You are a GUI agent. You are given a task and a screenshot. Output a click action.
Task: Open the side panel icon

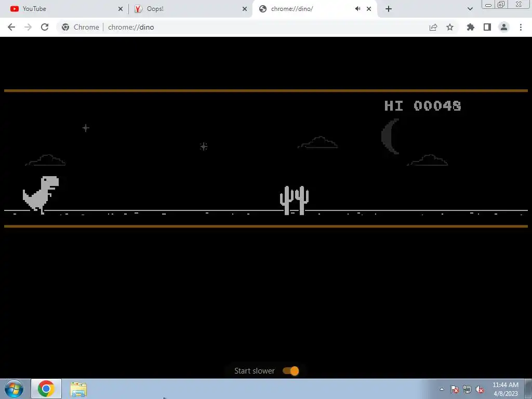487,27
